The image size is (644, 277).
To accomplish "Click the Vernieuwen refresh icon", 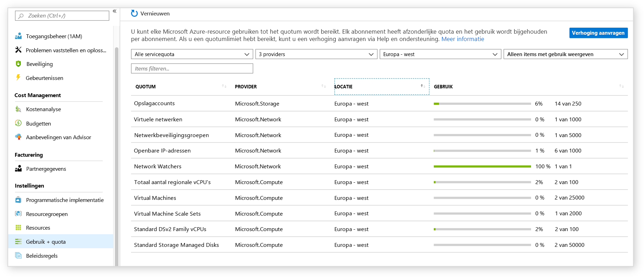I will (x=134, y=13).
